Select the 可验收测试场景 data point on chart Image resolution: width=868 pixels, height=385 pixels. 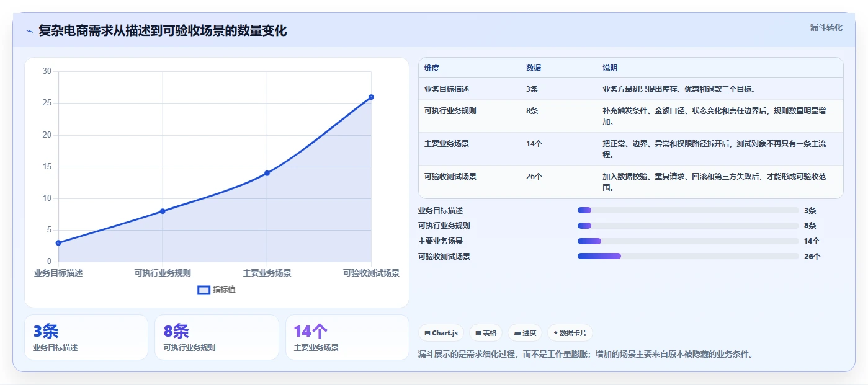click(371, 97)
